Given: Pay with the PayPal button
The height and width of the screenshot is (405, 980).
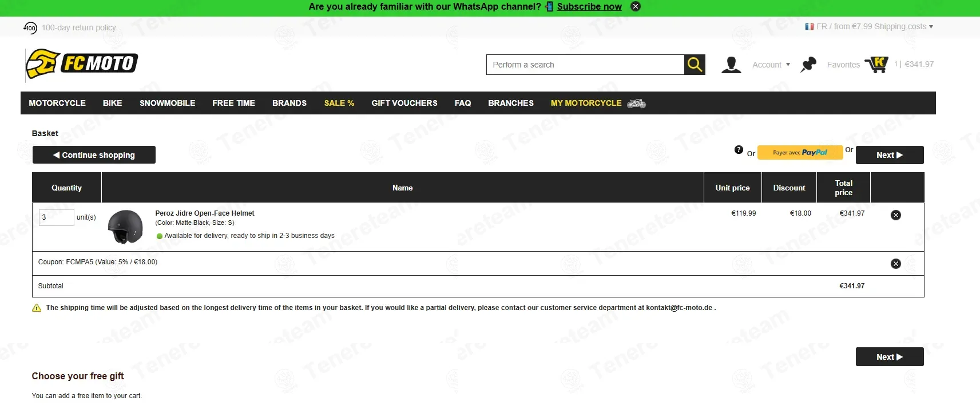Looking at the screenshot, I should coord(800,153).
